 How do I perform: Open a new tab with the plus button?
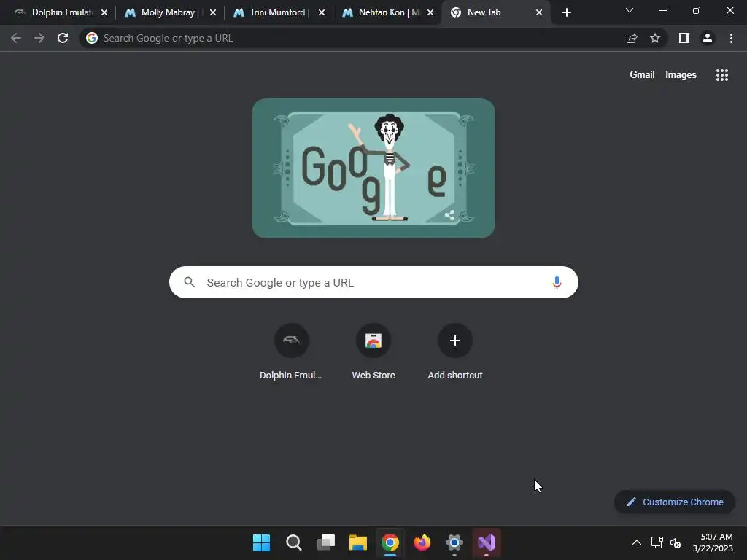click(x=566, y=12)
